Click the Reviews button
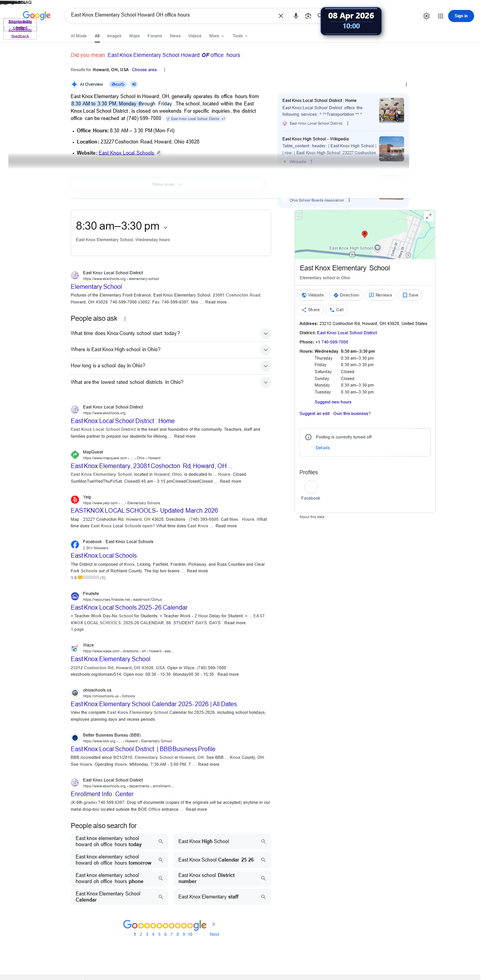Viewport: 486px width, 980px height. point(380,295)
